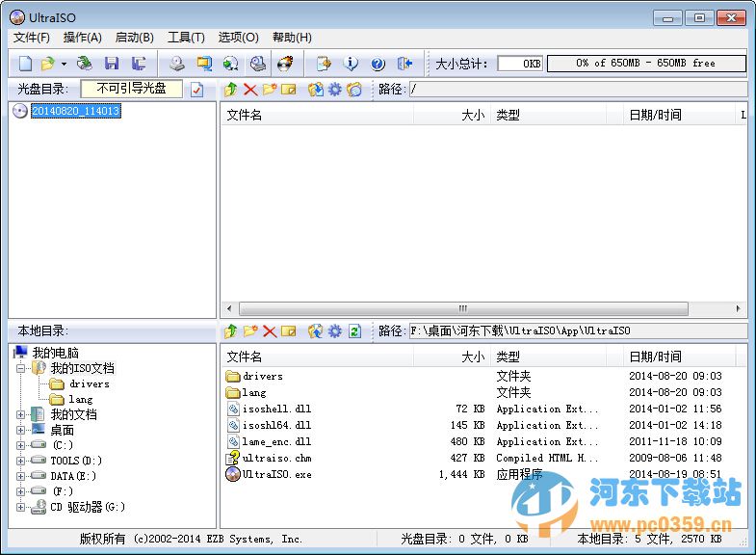Click the Help question mark icon
756x555 pixels.
point(378,64)
